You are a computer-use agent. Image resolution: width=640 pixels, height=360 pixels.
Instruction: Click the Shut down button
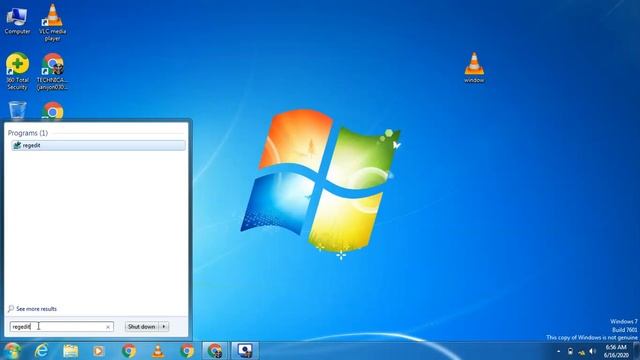coord(142,327)
